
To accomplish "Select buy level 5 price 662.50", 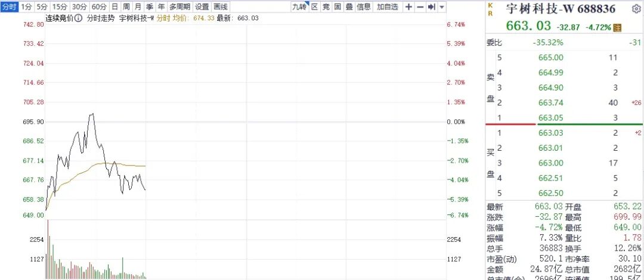I will [x=551, y=193].
